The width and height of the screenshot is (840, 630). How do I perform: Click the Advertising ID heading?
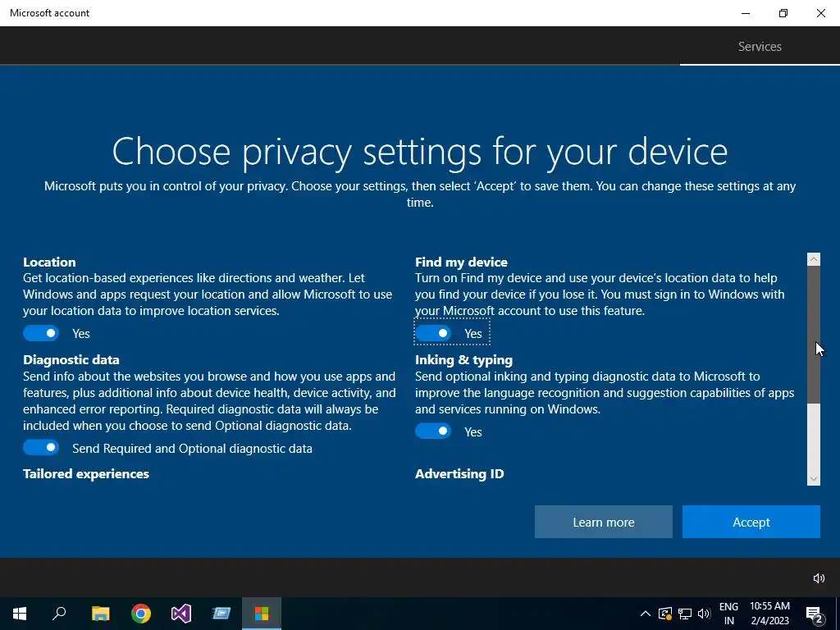coord(459,473)
